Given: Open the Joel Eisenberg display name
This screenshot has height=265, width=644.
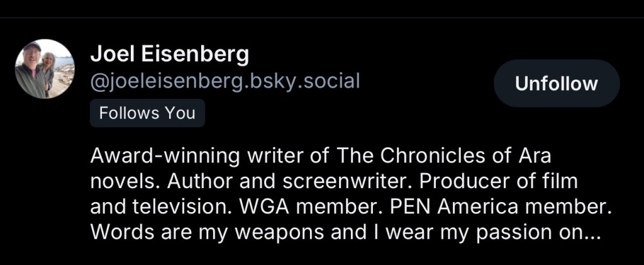Looking at the screenshot, I should [x=169, y=55].
